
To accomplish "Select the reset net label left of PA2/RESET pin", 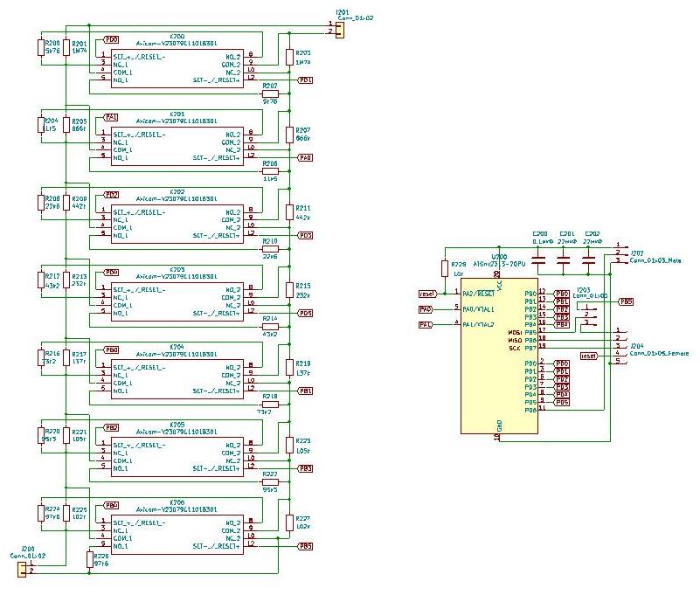I will point(428,294).
